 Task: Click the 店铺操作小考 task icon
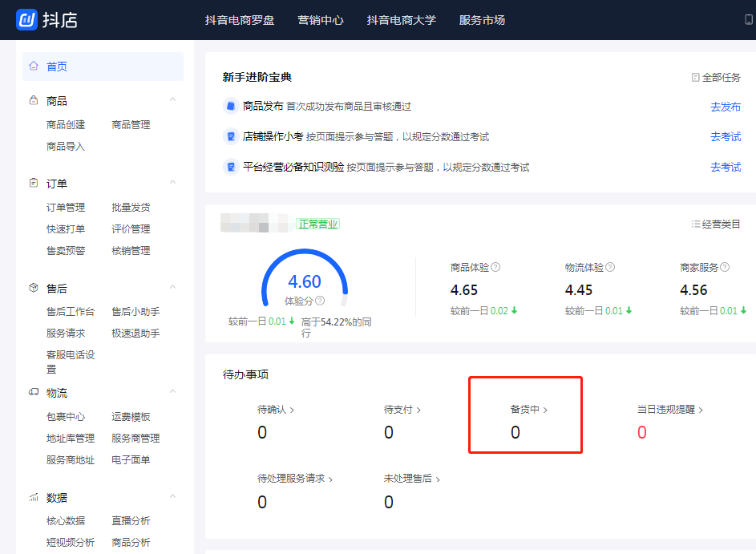[x=231, y=136]
